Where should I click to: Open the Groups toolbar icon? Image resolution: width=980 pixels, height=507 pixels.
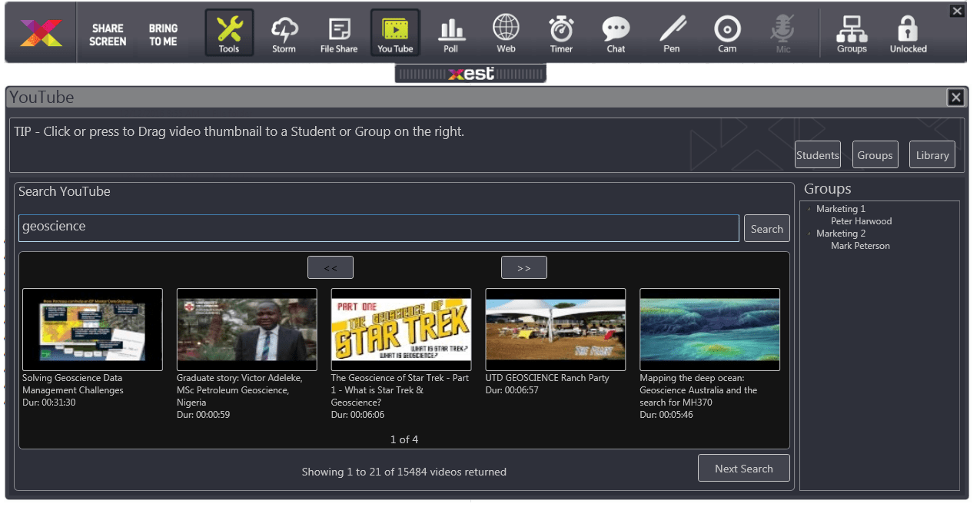click(x=852, y=35)
